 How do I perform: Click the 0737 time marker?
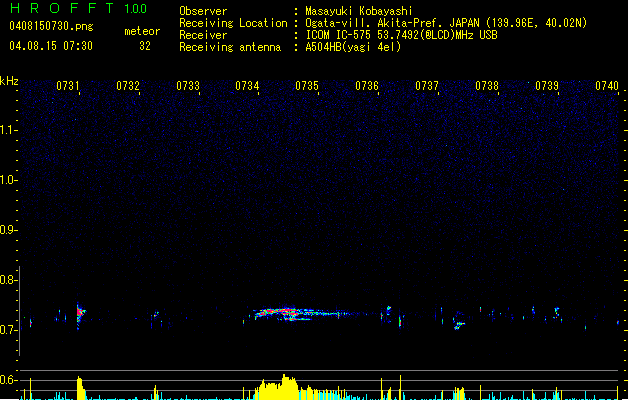pyautogui.click(x=427, y=86)
